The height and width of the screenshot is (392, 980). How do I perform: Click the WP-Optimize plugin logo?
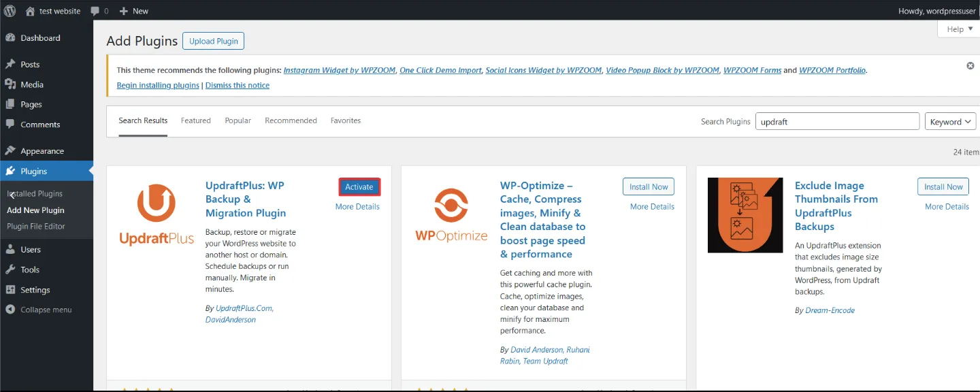click(451, 214)
